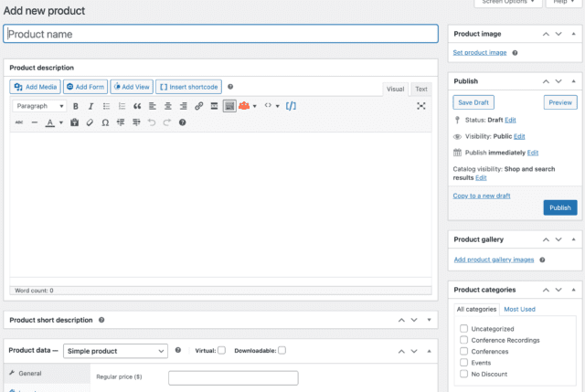Toggle bold formatting in editor toolbar

(x=76, y=106)
